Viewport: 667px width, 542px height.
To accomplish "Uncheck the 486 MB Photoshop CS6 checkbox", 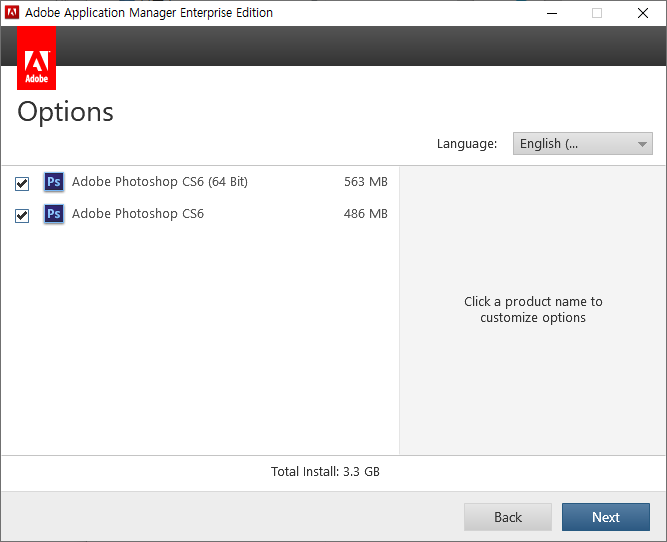I will (x=22, y=216).
